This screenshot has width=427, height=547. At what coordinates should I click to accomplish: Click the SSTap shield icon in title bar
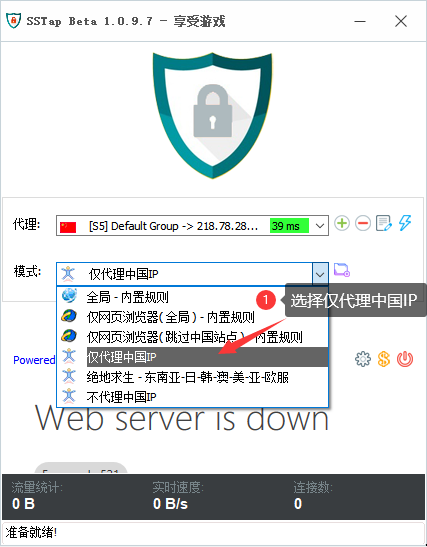14,21
